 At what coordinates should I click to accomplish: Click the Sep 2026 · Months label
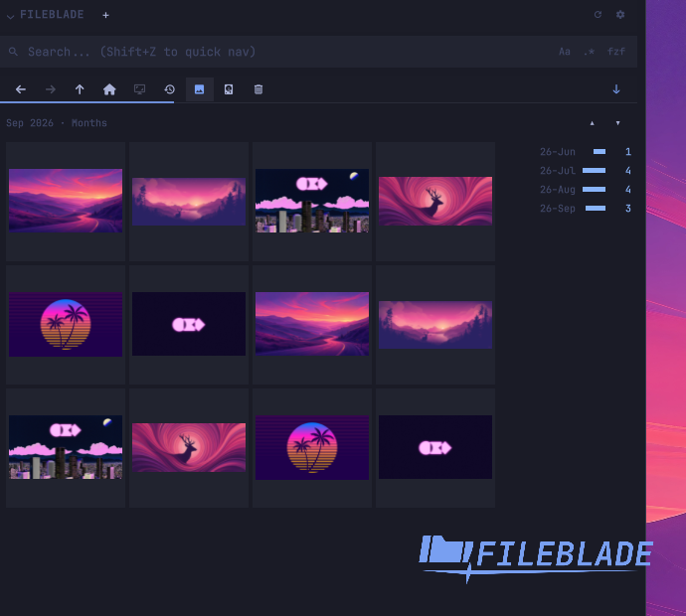click(x=57, y=123)
